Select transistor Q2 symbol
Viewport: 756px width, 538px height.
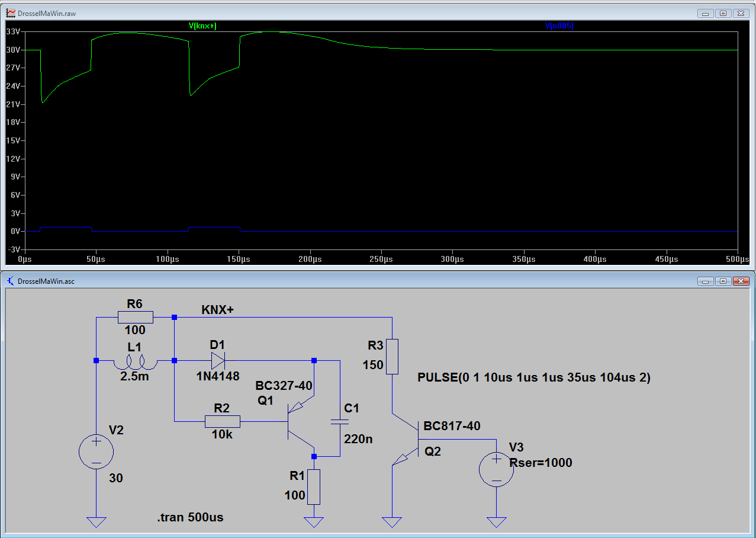tap(406, 439)
